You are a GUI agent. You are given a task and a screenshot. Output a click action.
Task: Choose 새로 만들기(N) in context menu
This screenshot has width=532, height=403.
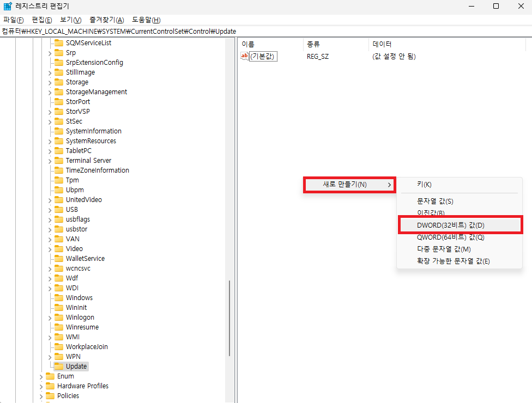(349, 185)
